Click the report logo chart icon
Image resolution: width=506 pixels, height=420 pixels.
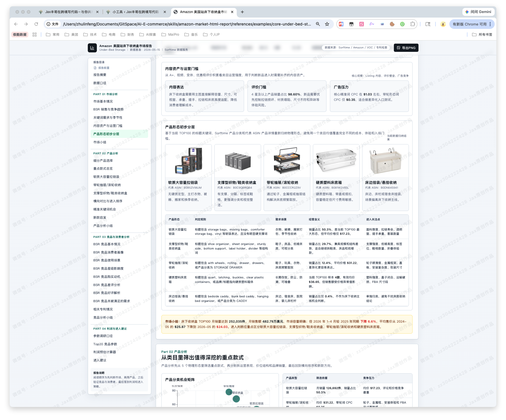click(92, 48)
